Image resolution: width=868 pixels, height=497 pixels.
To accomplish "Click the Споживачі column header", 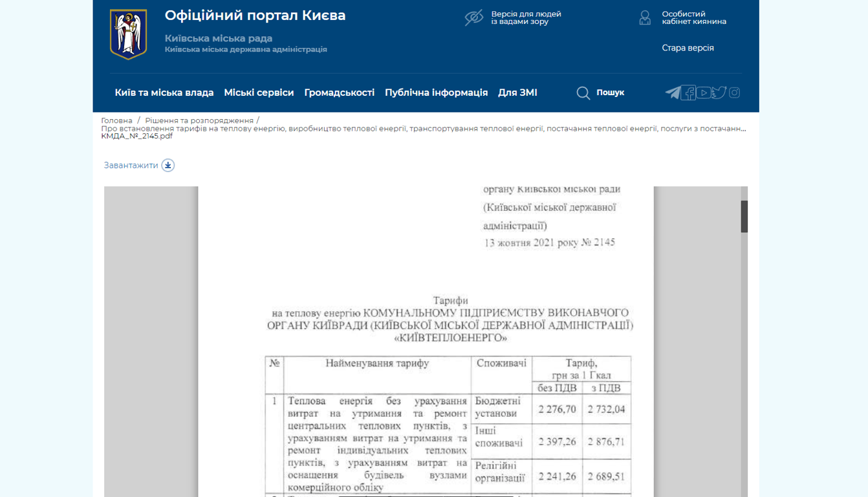I will point(501,363).
